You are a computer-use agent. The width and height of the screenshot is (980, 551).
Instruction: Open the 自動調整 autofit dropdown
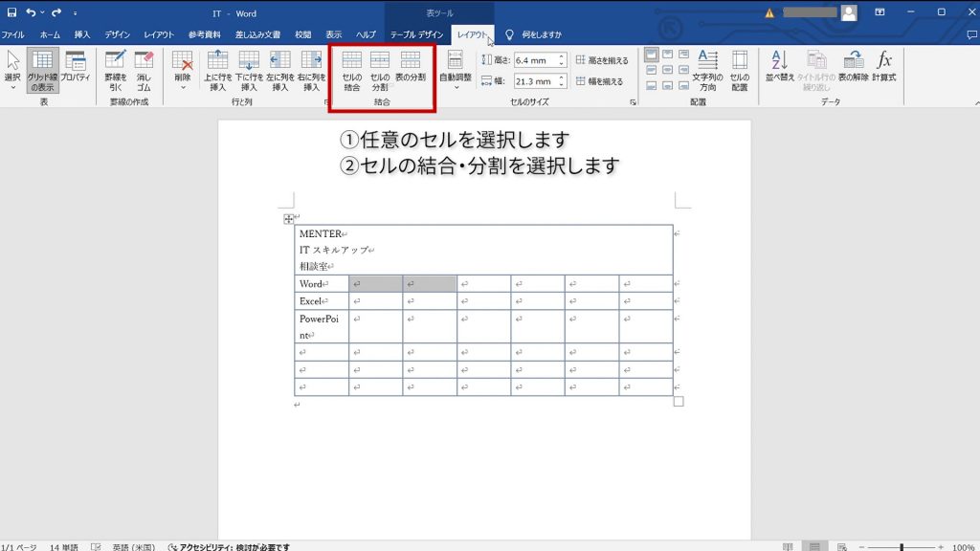(455, 71)
